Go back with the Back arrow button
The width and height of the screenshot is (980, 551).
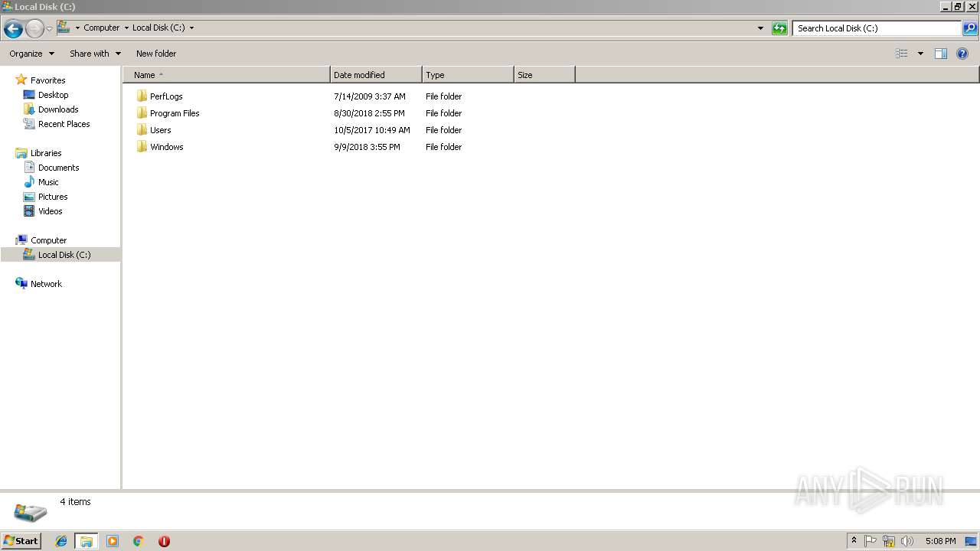pyautogui.click(x=13, y=29)
